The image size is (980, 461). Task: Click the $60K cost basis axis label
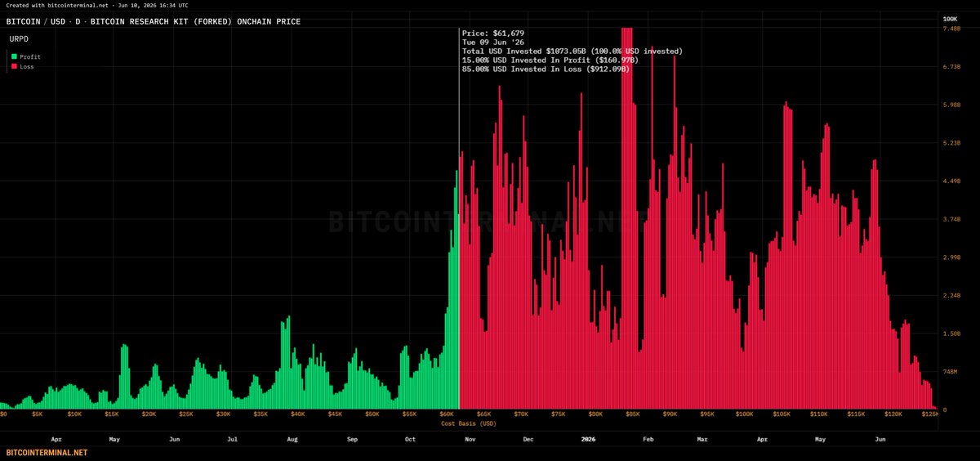coord(447,414)
